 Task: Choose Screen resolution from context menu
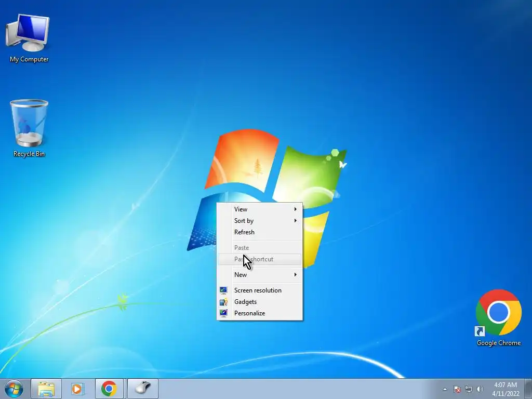pyautogui.click(x=260, y=290)
